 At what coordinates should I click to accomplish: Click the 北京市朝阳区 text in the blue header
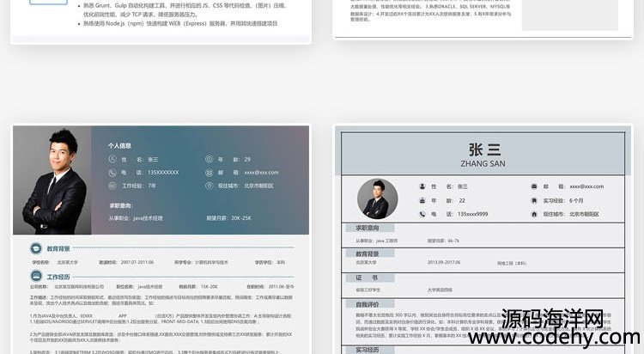(x=258, y=186)
